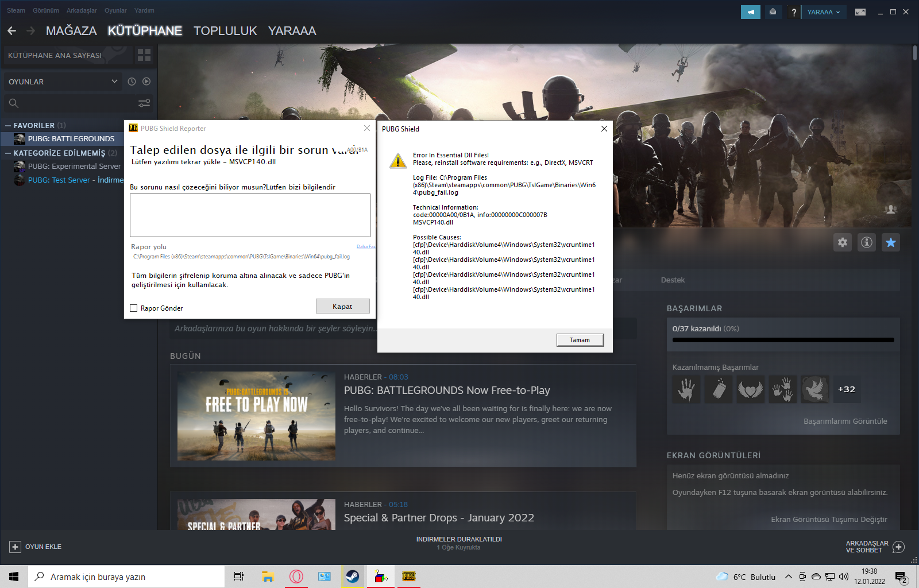Switch to the MAĞAZA tab

click(x=71, y=31)
